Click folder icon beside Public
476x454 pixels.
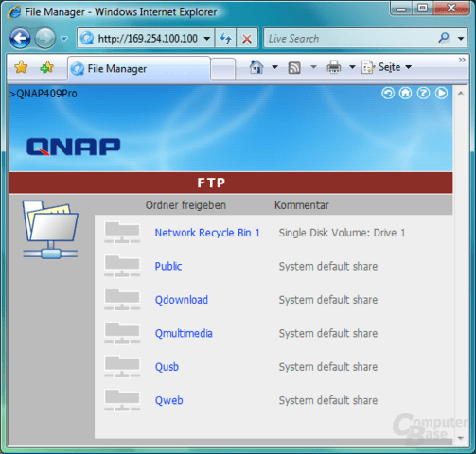(x=122, y=266)
